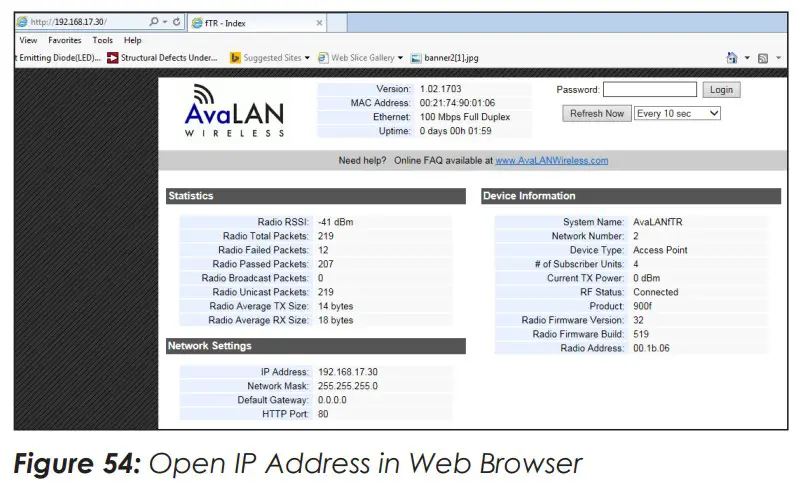
Task: Follow the www.AvaLANWireless.com link
Action: pos(551,160)
